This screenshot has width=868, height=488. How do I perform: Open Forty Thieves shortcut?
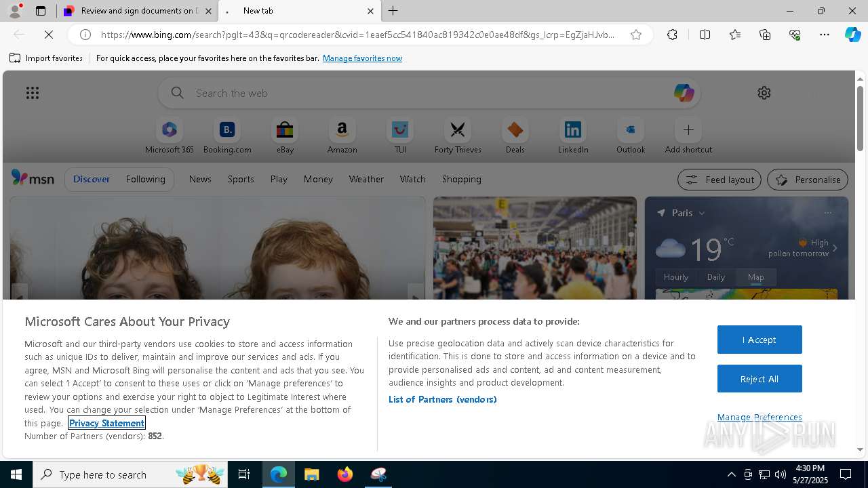pos(458,136)
